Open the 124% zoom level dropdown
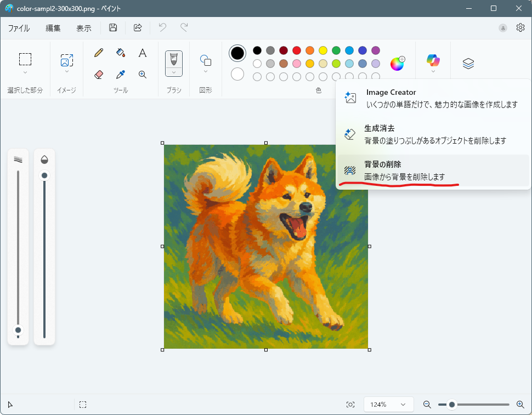This screenshot has width=532, height=415. click(388, 405)
